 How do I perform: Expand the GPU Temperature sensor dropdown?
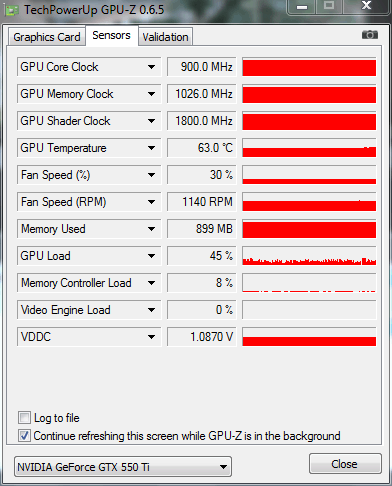151,148
